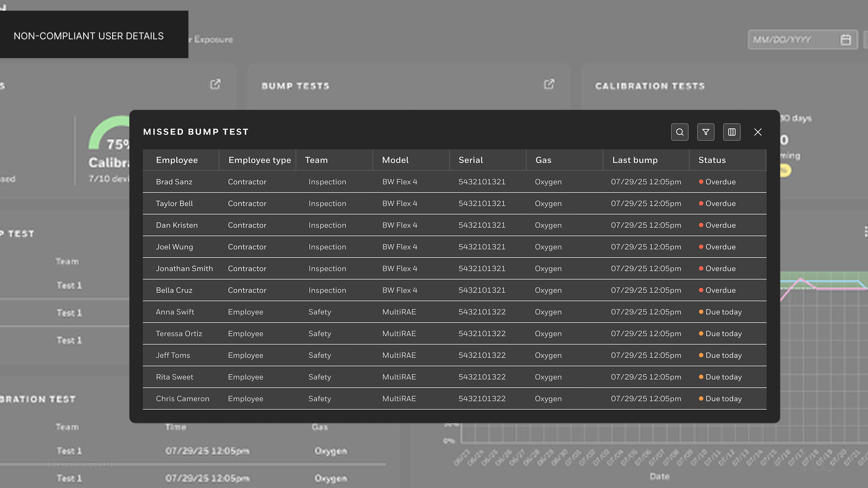This screenshot has height=488, width=868.
Task: Open the filter icon in dialog header
Action: [x=706, y=132]
